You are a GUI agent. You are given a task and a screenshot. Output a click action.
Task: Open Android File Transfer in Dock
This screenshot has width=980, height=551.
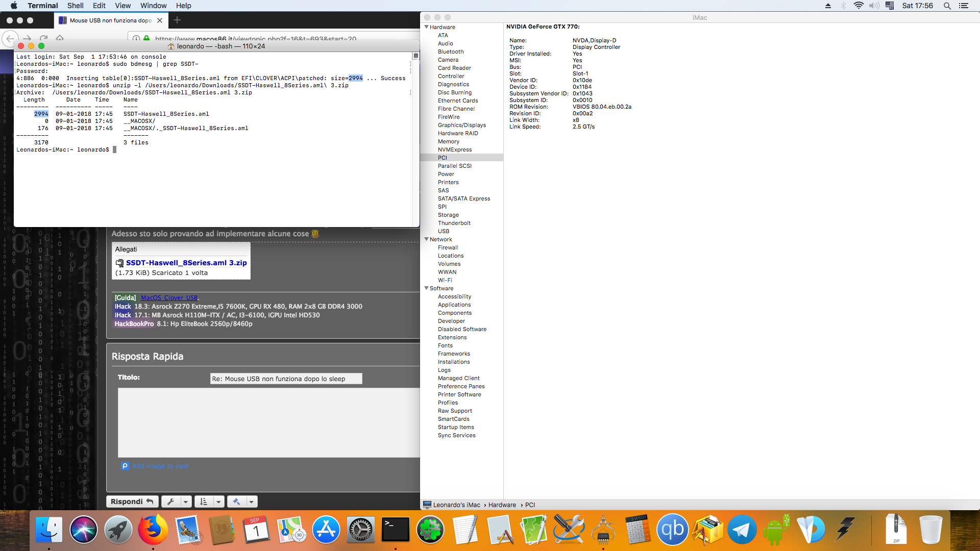(x=776, y=530)
